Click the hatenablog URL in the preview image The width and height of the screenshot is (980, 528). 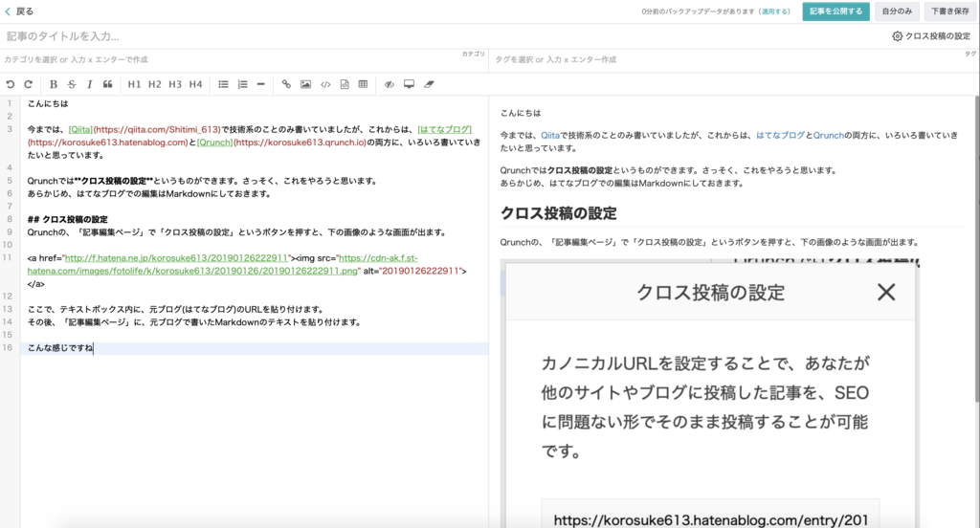(x=711, y=520)
